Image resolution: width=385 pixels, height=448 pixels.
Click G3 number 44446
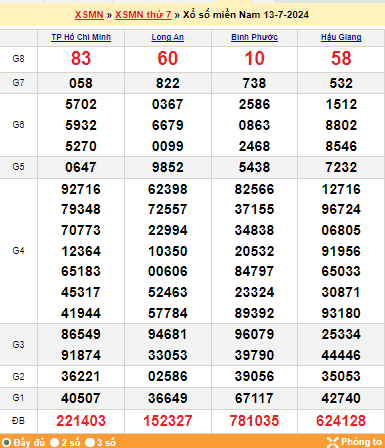point(341,355)
